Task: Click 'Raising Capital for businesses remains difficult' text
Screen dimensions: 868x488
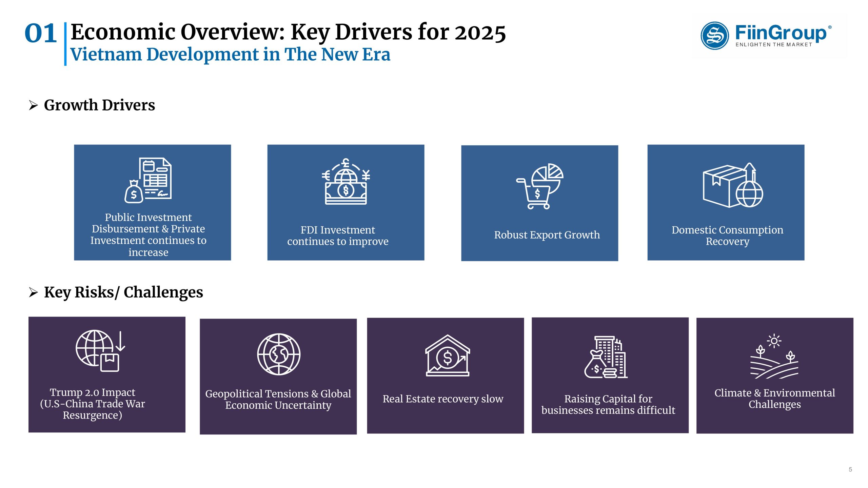Action: [608, 404]
